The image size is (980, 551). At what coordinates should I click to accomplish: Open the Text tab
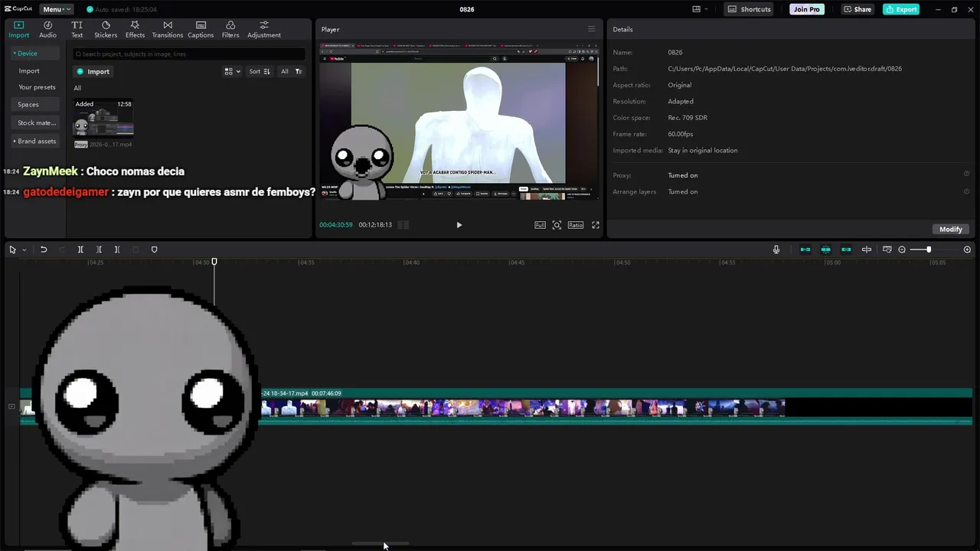[x=77, y=30]
